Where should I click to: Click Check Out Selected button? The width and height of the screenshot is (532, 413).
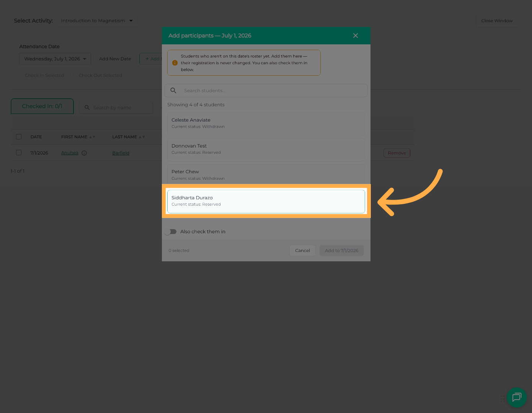point(100,75)
